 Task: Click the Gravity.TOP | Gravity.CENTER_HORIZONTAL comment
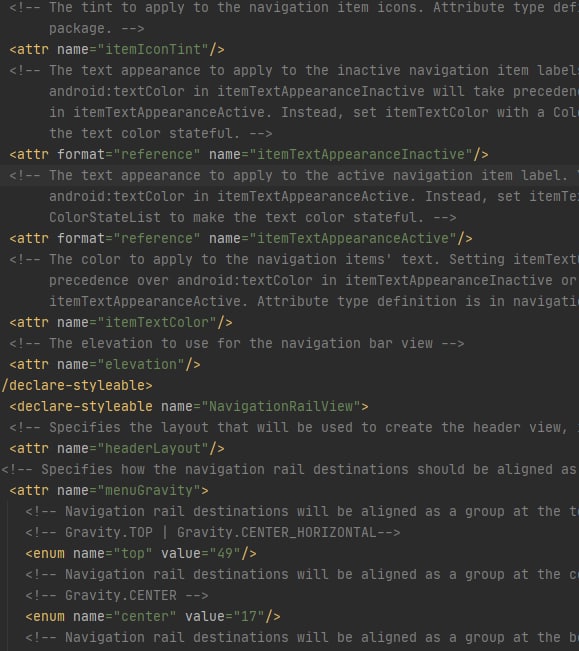click(213, 532)
